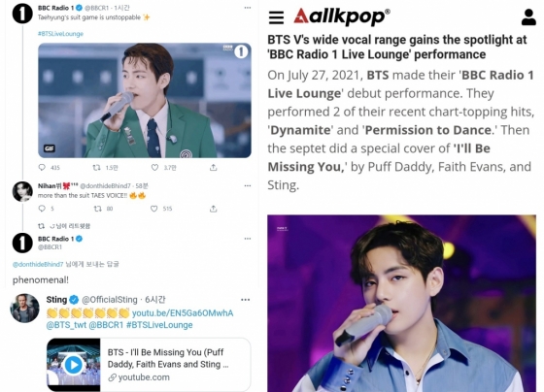Click the #BTSLiveLounge hashtag in BBC tweet
The height and width of the screenshot is (392, 544).
[60, 34]
